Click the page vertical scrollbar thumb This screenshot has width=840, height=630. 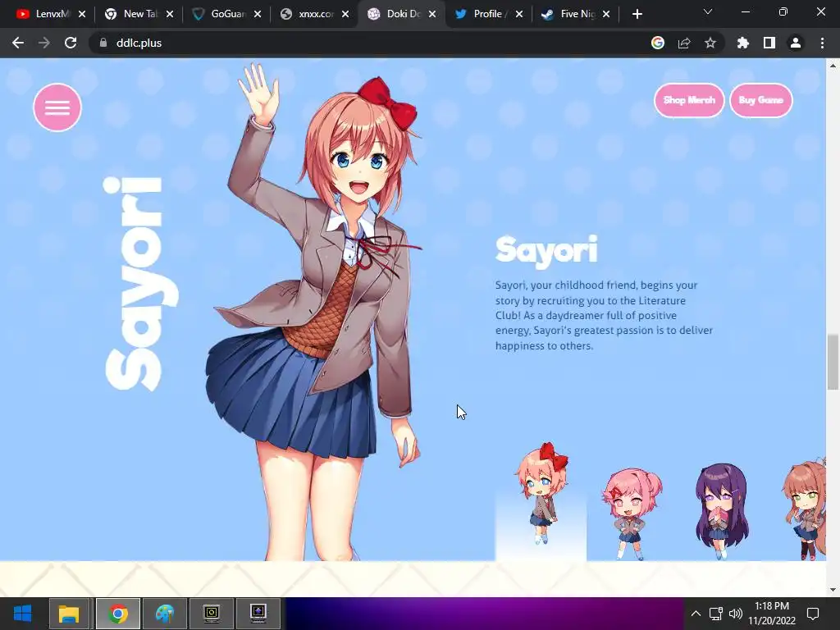tap(833, 362)
